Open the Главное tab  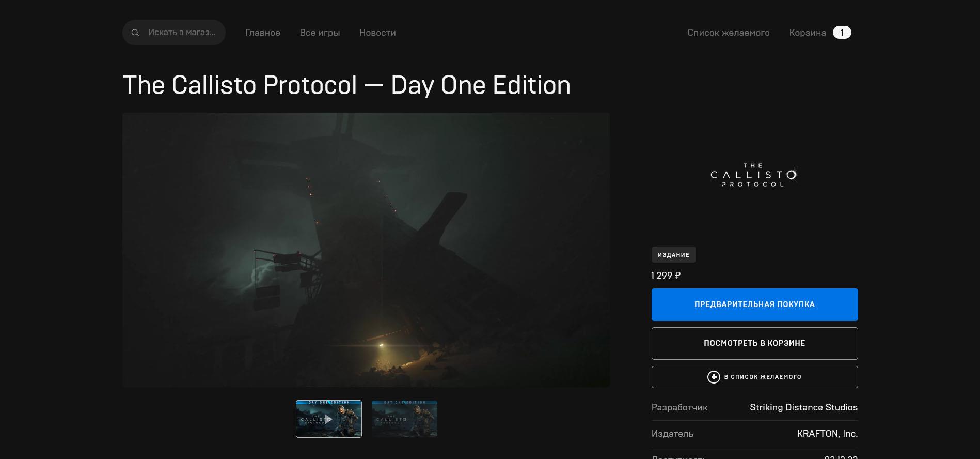pos(263,33)
